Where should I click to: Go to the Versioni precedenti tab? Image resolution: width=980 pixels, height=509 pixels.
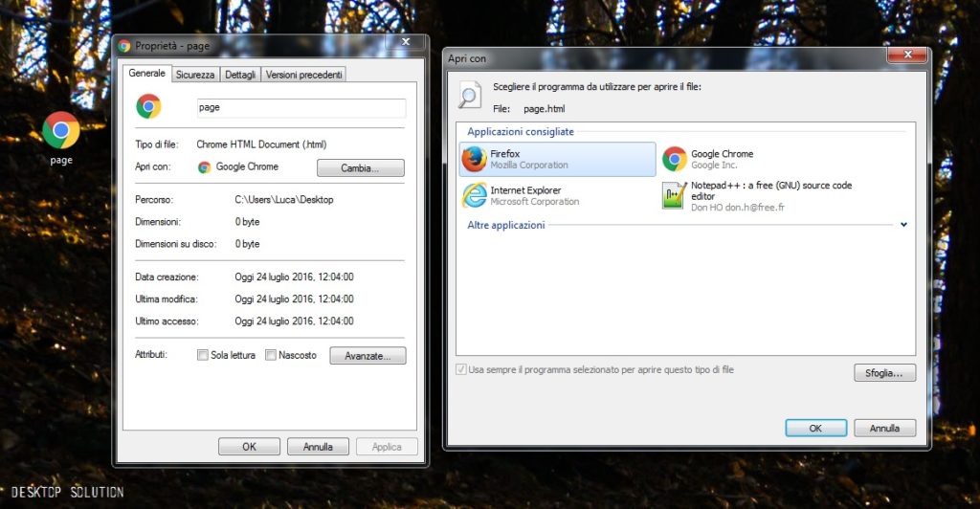pos(302,75)
